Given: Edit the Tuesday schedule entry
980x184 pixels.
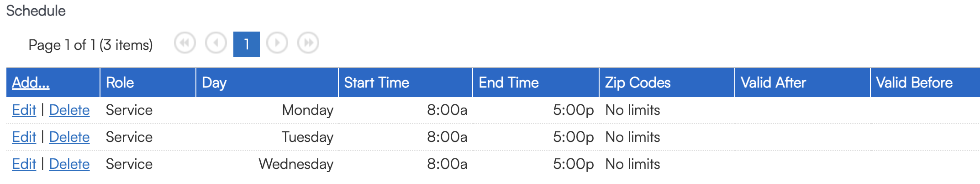Looking at the screenshot, I should pos(24,137).
